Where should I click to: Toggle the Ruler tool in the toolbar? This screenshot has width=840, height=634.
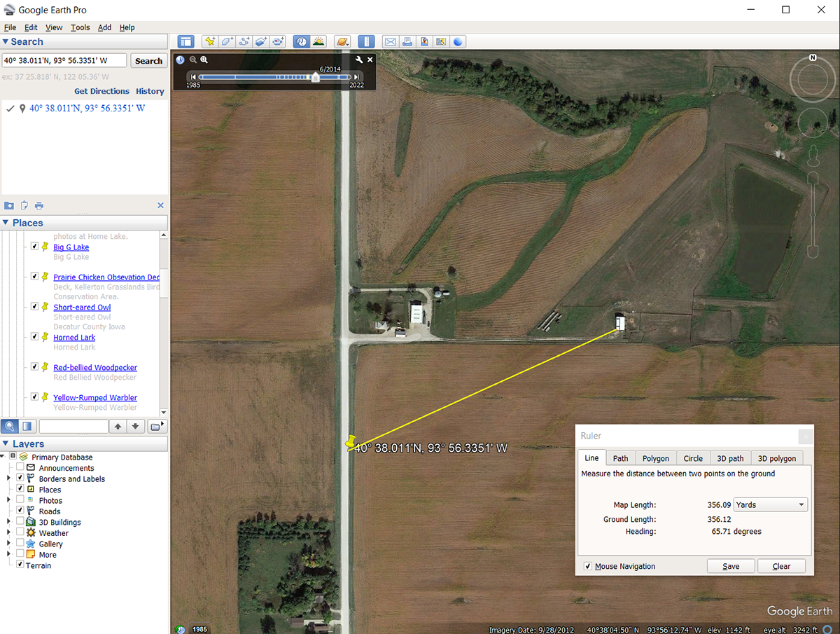(367, 41)
